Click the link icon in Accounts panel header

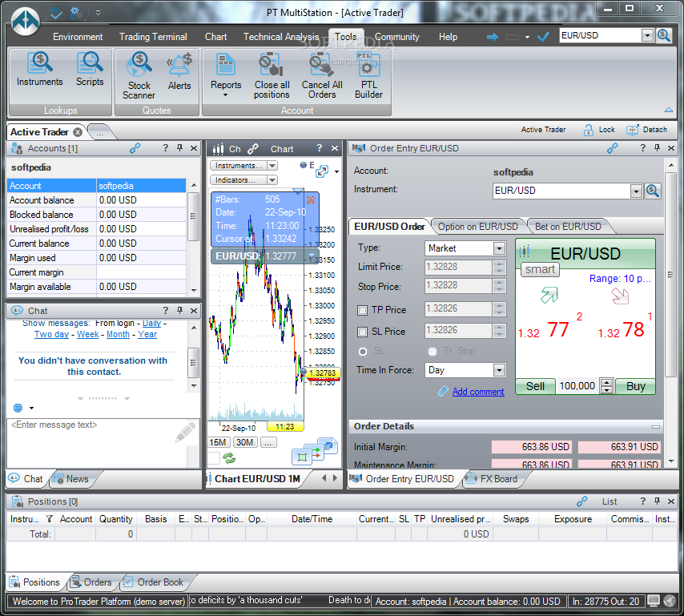pyautogui.click(x=135, y=148)
